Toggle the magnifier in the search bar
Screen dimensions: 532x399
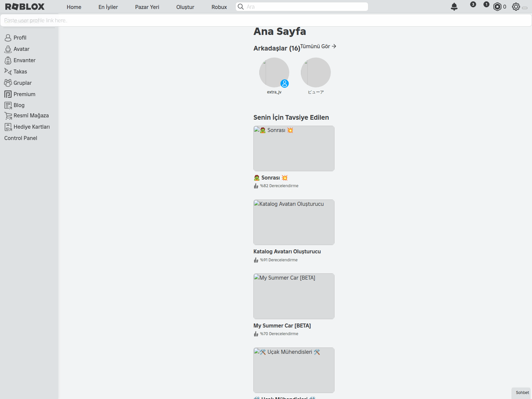(x=241, y=6)
